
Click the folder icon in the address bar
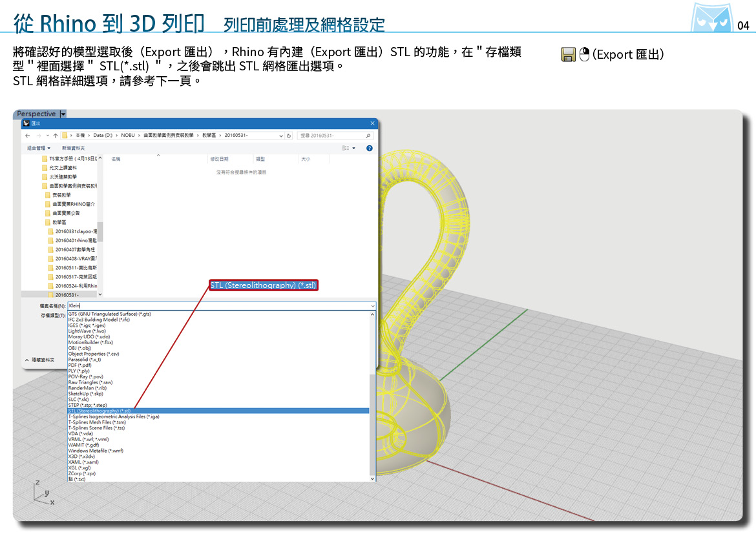[65, 136]
